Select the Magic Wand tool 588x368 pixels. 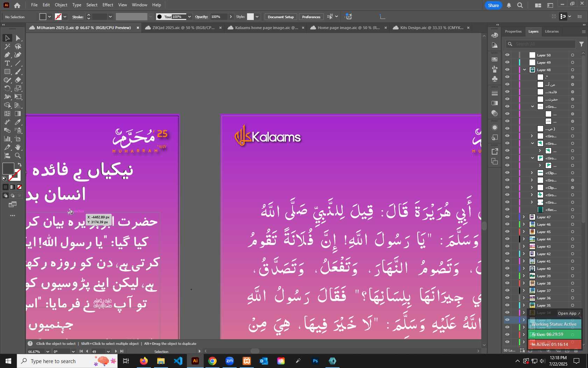click(7, 46)
